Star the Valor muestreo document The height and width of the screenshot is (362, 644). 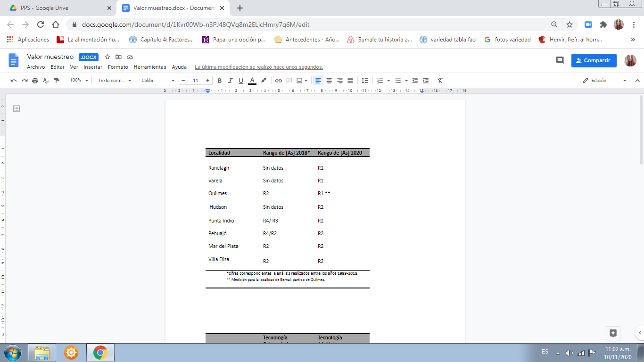click(107, 57)
